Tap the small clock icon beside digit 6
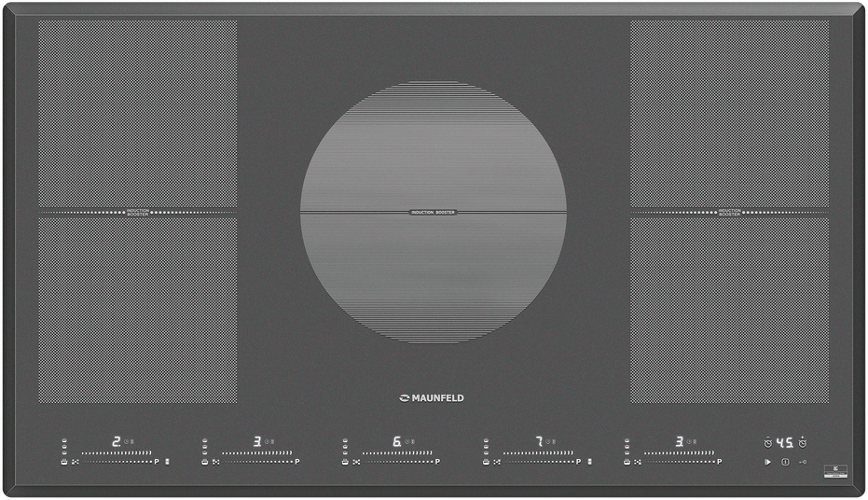The width and height of the screenshot is (868, 500). [x=407, y=442]
